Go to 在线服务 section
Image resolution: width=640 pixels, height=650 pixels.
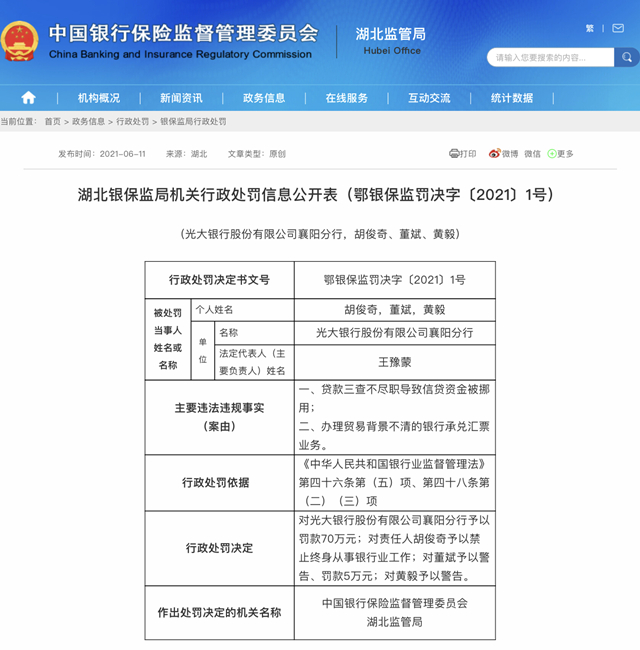click(346, 98)
